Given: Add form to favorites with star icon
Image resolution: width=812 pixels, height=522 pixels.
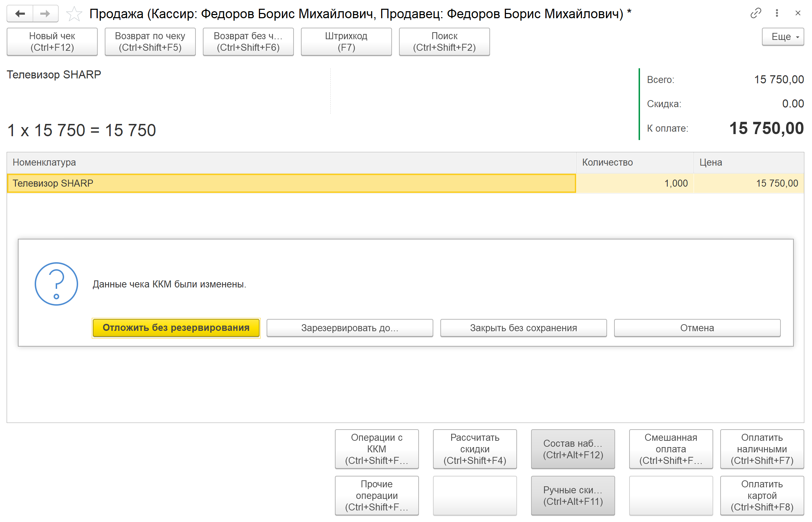Looking at the screenshot, I should [74, 14].
